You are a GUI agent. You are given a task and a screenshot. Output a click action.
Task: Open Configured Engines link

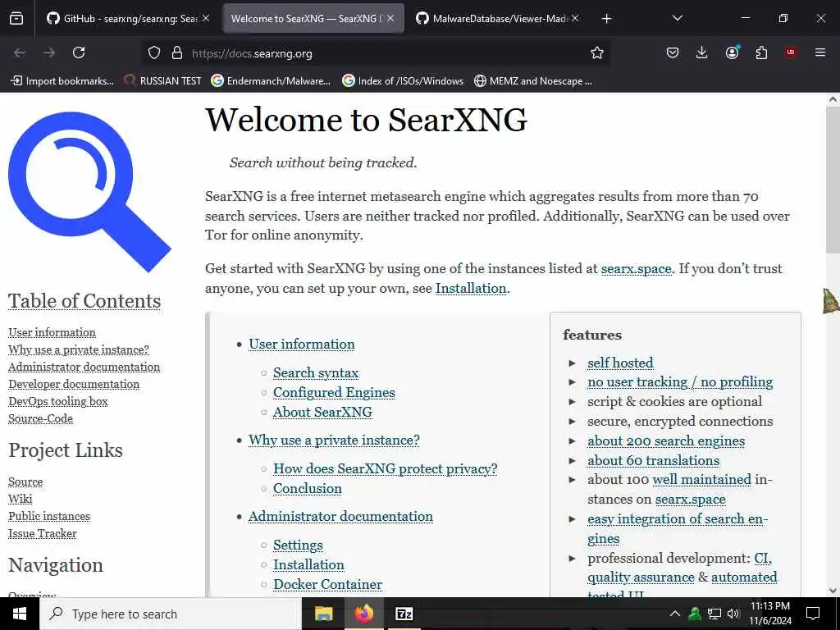(335, 392)
